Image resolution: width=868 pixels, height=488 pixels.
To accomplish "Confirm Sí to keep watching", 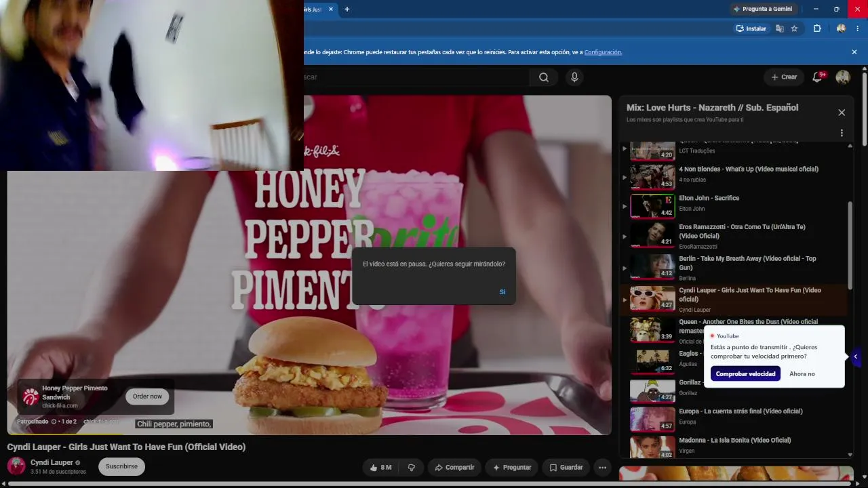I will click(502, 291).
